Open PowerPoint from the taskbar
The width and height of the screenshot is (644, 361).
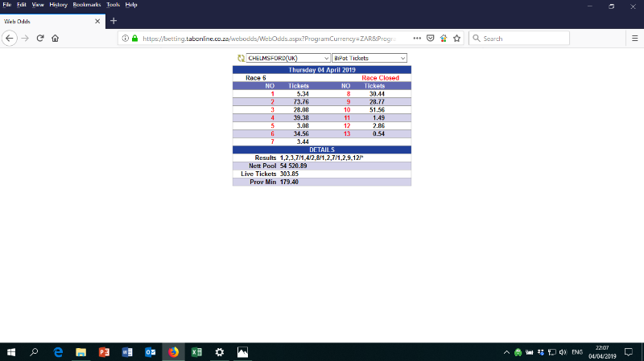click(x=104, y=352)
